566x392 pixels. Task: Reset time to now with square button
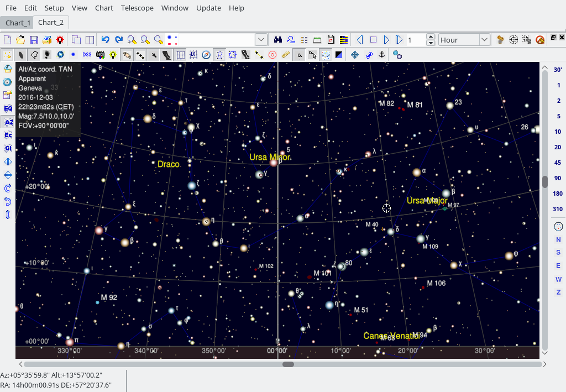(x=373, y=40)
